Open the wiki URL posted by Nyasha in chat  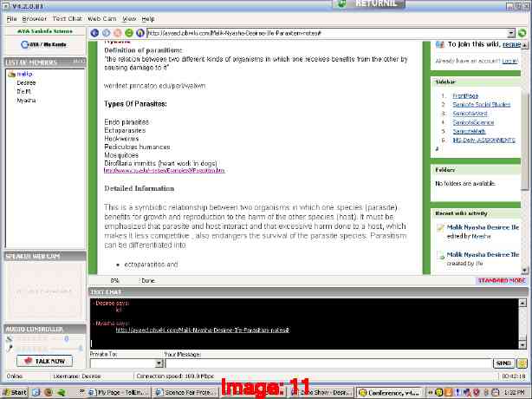(x=203, y=330)
